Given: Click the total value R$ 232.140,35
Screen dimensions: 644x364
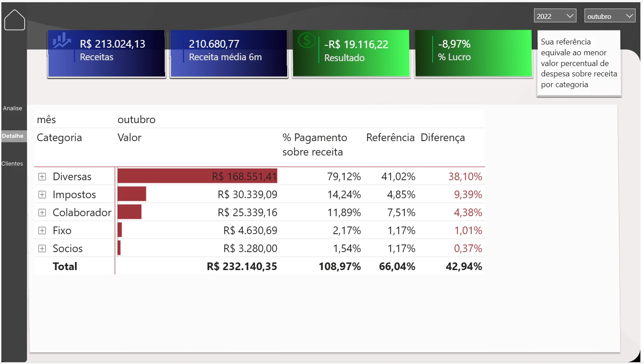Looking at the screenshot, I should pos(242,266).
